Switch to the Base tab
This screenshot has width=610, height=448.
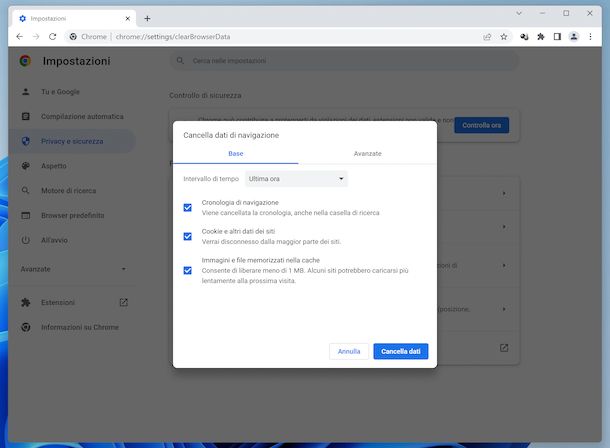[235, 154]
